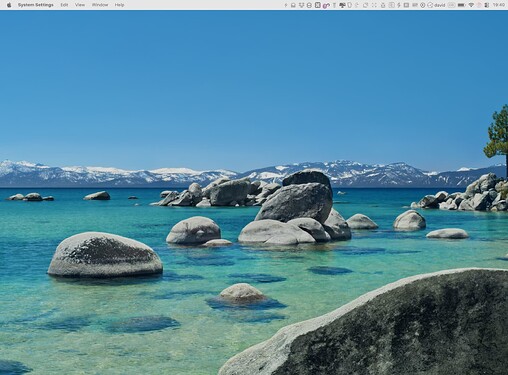Show battery status in menu bar

click(461, 5)
